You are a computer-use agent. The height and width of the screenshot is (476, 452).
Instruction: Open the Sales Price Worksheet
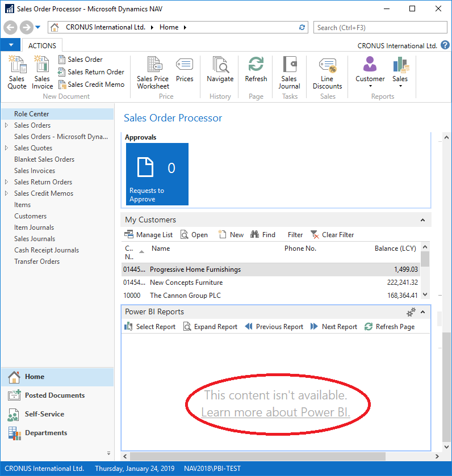click(x=153, y=73)
